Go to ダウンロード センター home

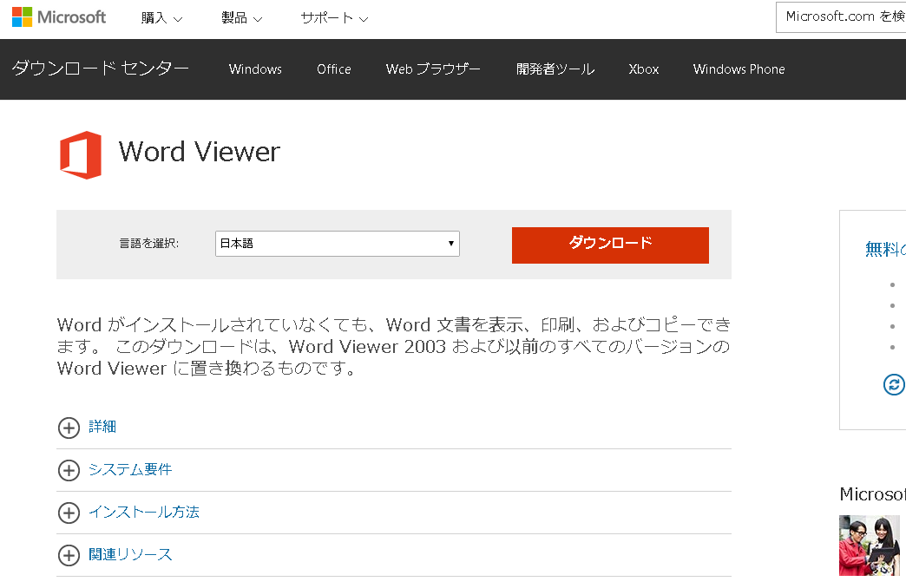(x=101, y=69)
